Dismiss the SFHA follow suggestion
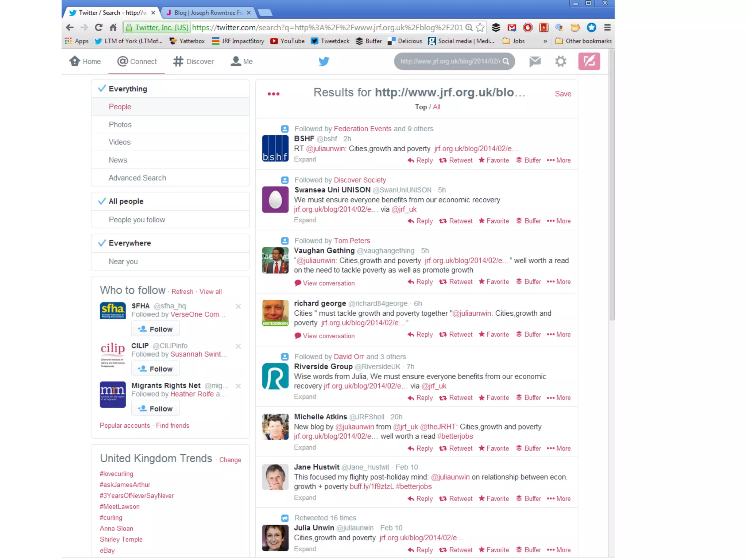747x560 pixels. coord(238,306)
